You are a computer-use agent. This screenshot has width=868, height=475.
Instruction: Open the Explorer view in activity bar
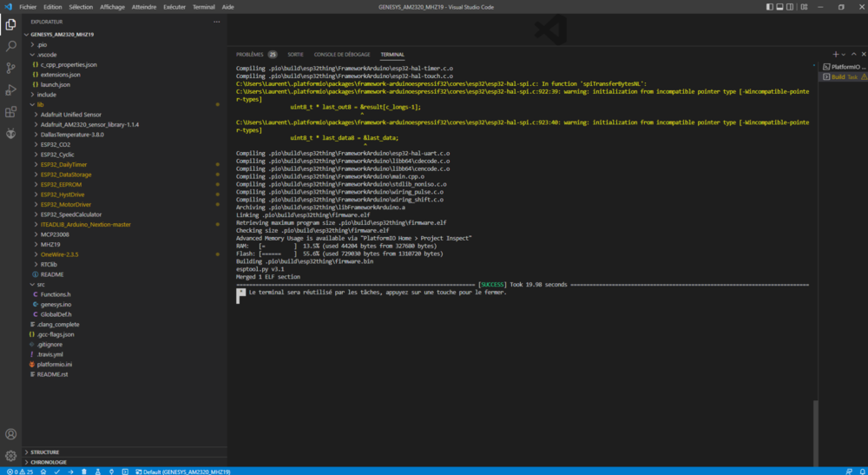click(10, 24)
